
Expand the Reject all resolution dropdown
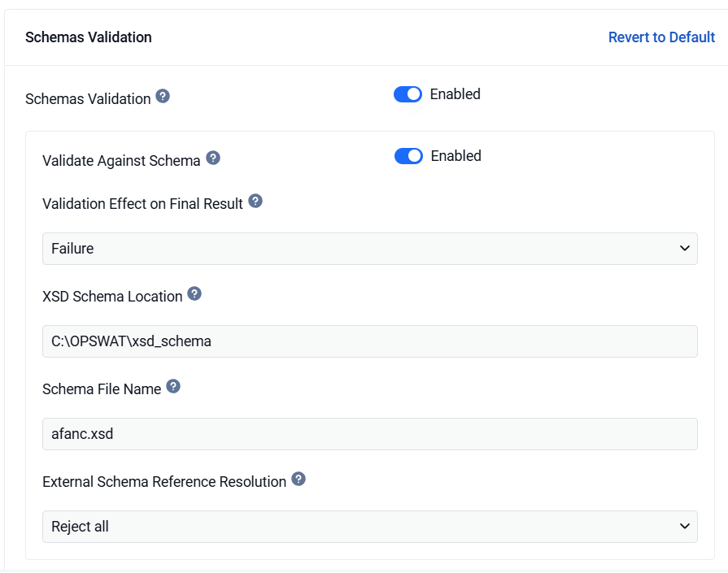coord(370,527)
